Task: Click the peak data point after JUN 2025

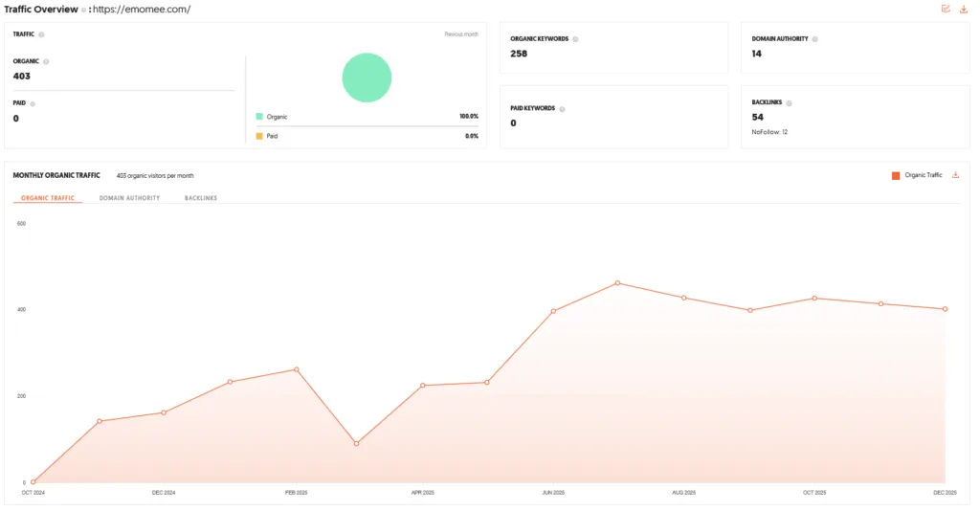Action: (617, 283)
